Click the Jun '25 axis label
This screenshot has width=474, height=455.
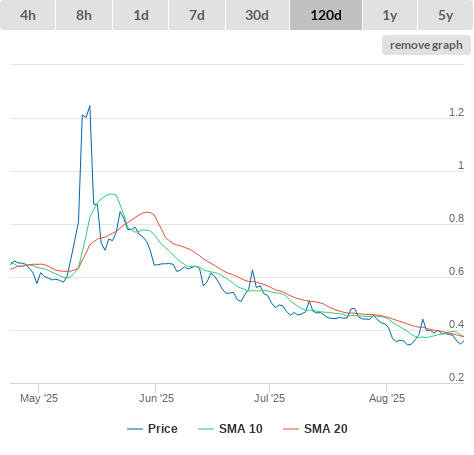tap(156, 398)
